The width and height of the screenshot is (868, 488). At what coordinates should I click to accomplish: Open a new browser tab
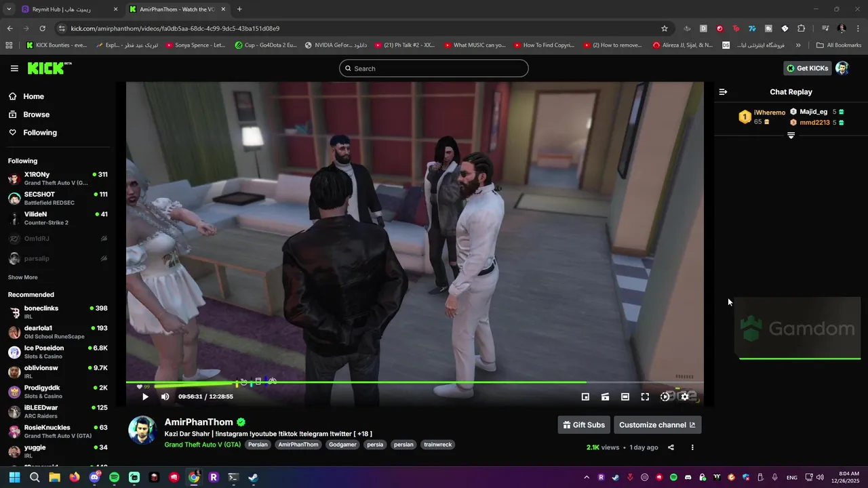coord(239,9)
